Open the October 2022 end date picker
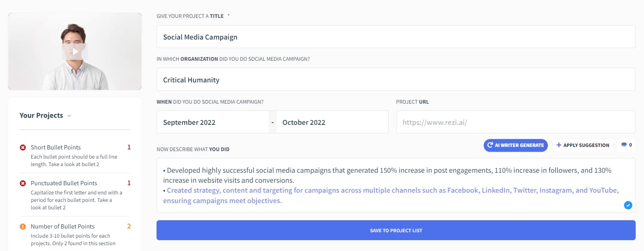This screenshot has height=251, width=644. (332, 122)
